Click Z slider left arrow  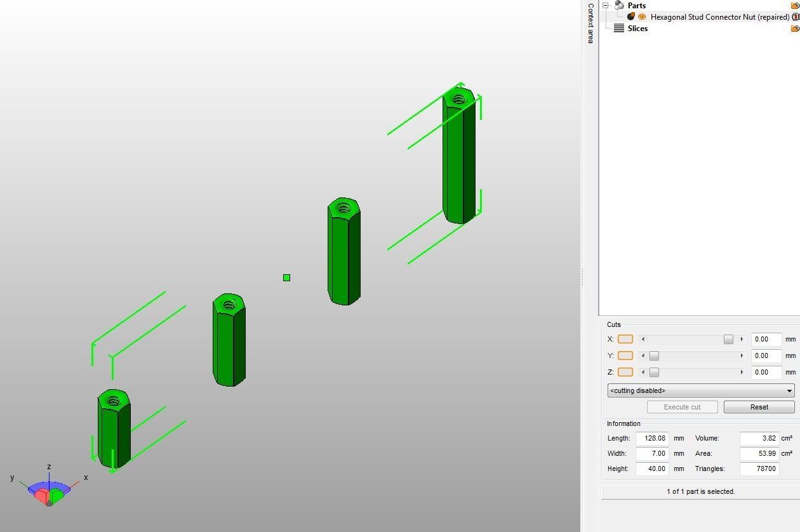click(643, 372)
